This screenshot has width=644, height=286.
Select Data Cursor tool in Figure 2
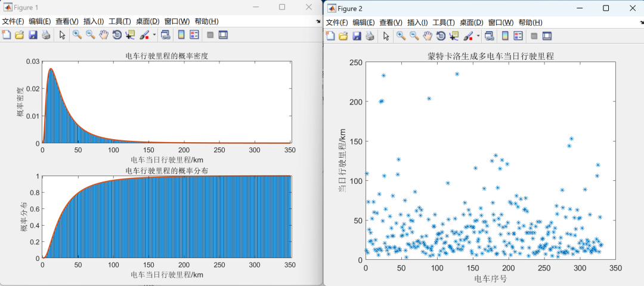click(454, 36)
